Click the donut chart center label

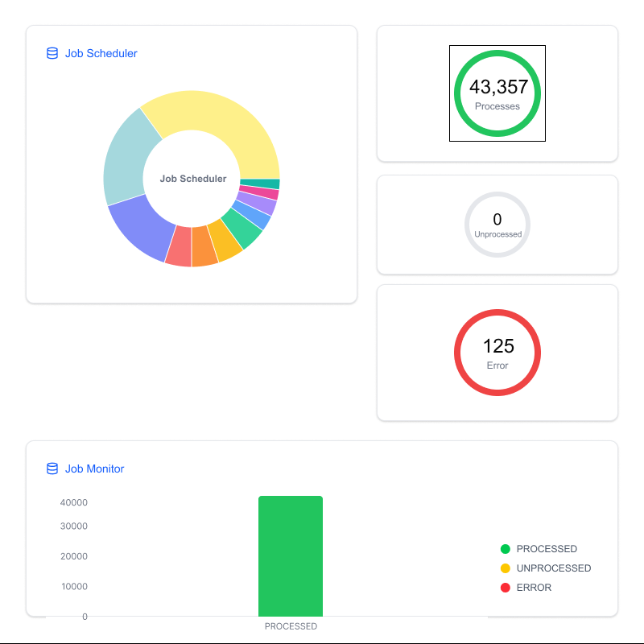point(193,179)
